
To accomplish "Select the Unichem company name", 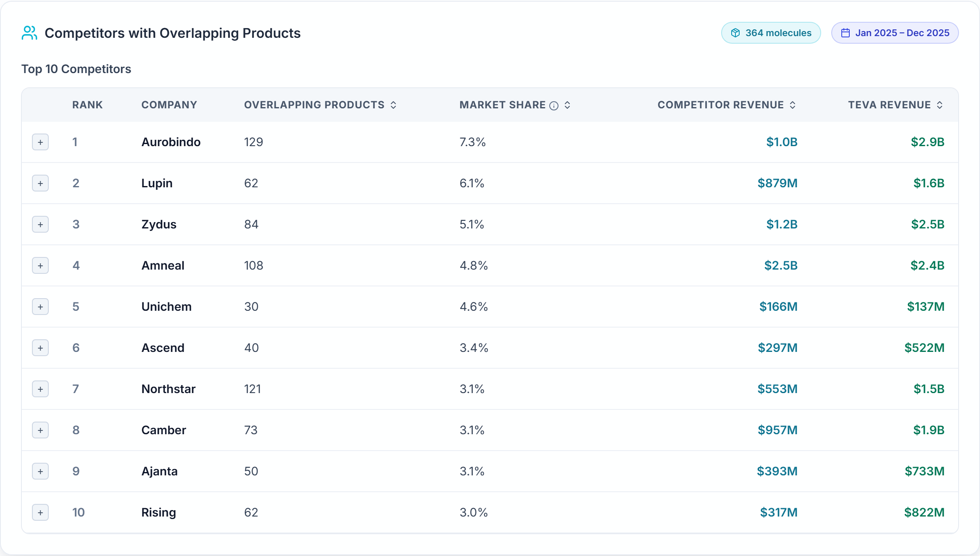I will 166,307.
